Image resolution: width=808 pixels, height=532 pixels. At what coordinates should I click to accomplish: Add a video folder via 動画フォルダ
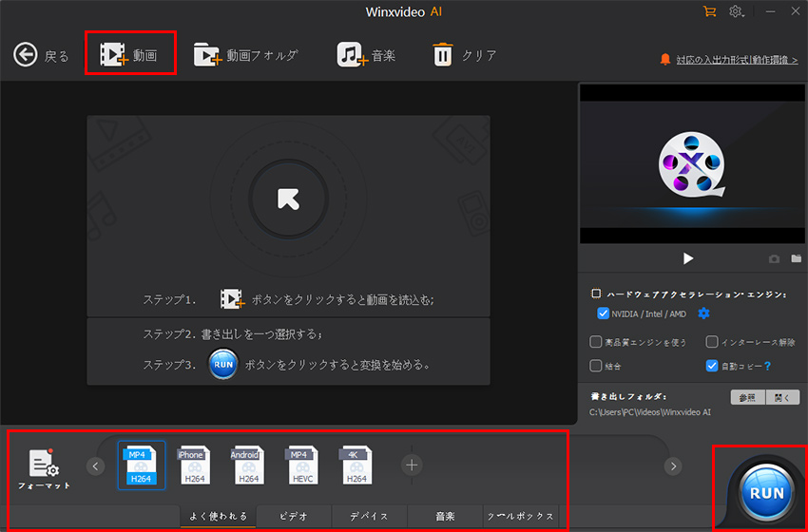(x=246, y=54)
